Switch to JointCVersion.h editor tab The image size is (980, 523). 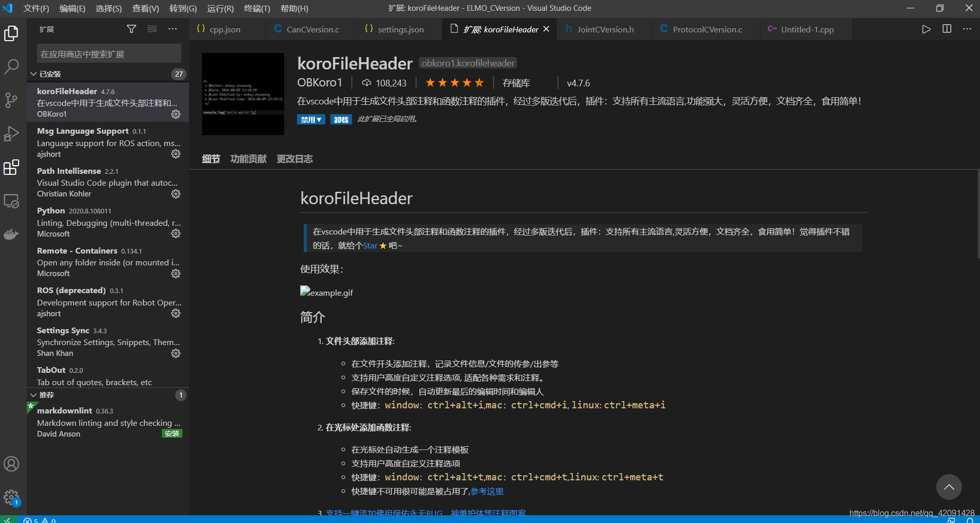tap(605, 29)
